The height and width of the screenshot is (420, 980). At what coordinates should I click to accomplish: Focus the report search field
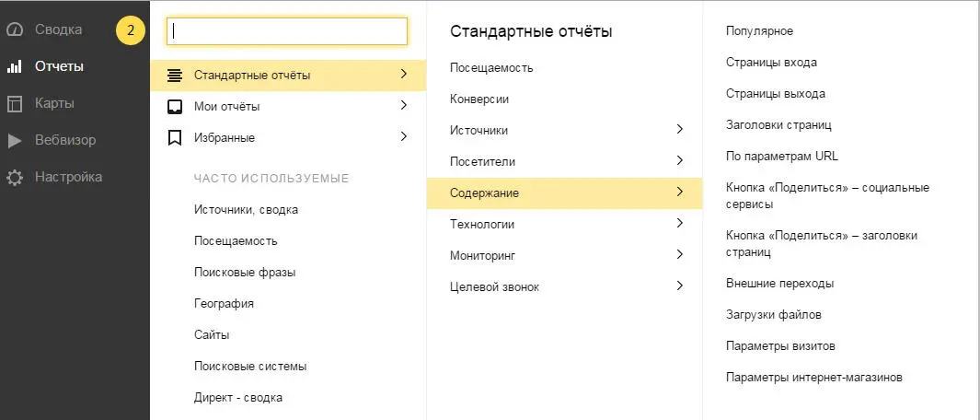pos(287,31)
